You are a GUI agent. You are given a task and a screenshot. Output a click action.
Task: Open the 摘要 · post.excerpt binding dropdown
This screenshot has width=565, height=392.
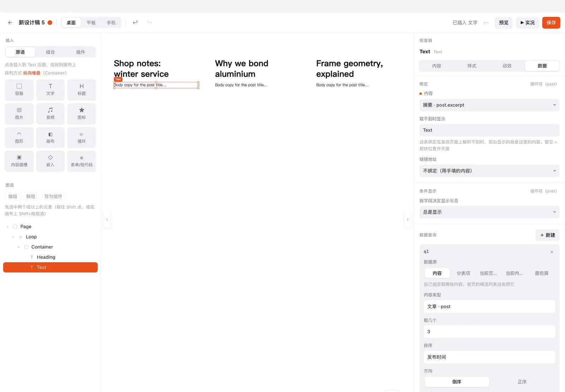pos(489,105)
